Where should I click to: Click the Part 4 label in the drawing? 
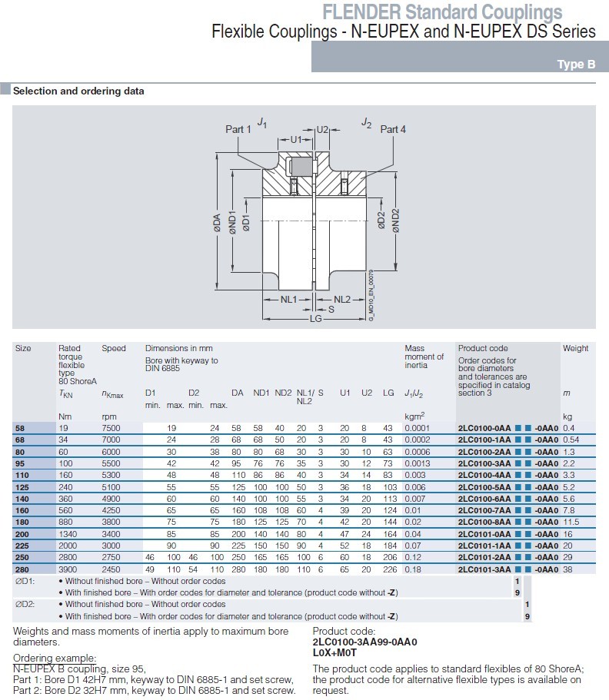click(x=393, y=129)
